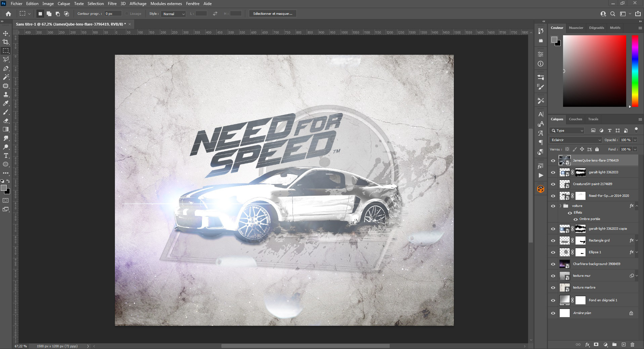644x349 pixels.
Task: Filter layers by text type icon
Action: (x=609, y=130)
